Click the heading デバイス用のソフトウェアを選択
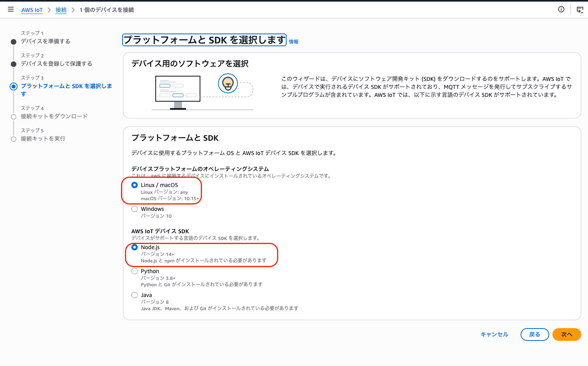588x366 pixels. [190, 64]
